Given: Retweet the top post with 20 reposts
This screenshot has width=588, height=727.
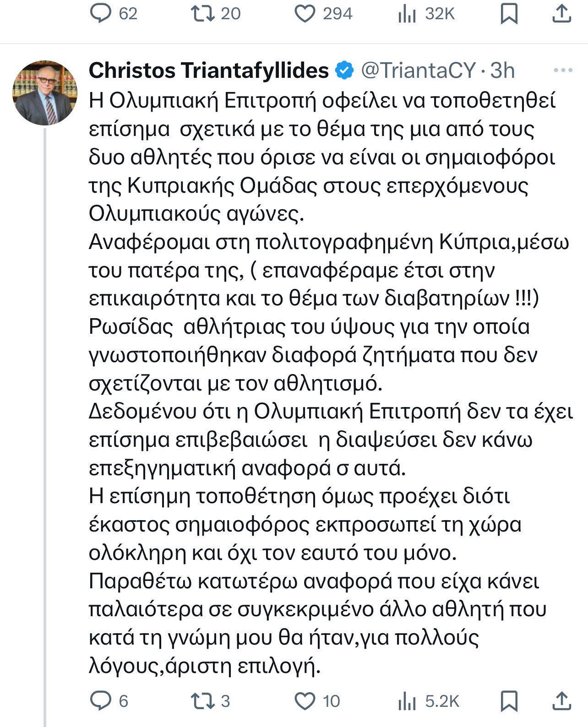Looking at the screenshot, I should click(x=203, y=13).
